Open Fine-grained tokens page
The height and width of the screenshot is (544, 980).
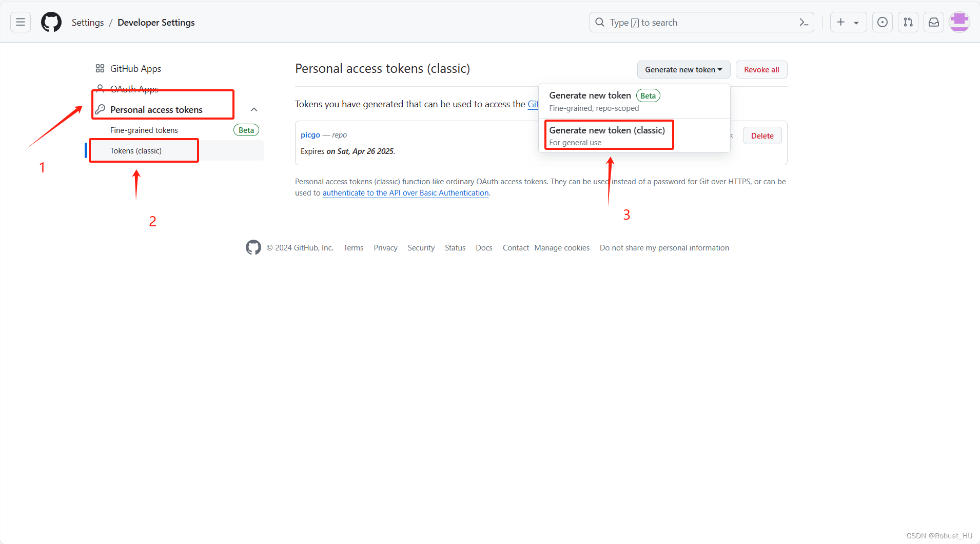click(177, 130)
